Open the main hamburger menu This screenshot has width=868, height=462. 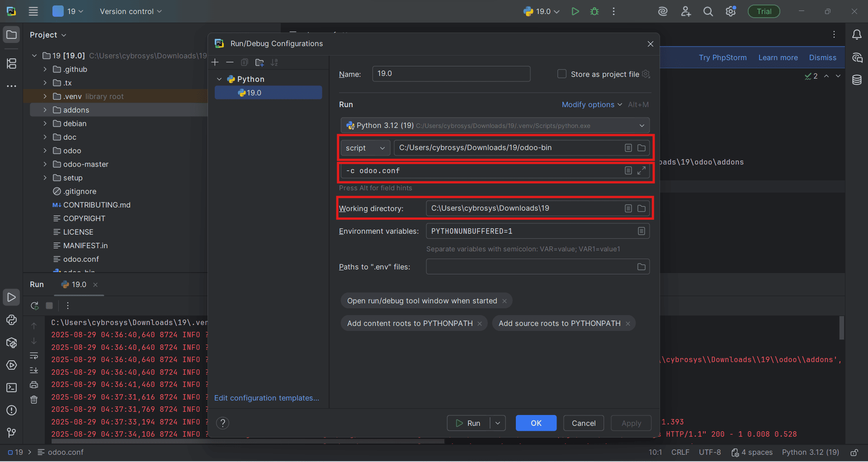[33, 11]
